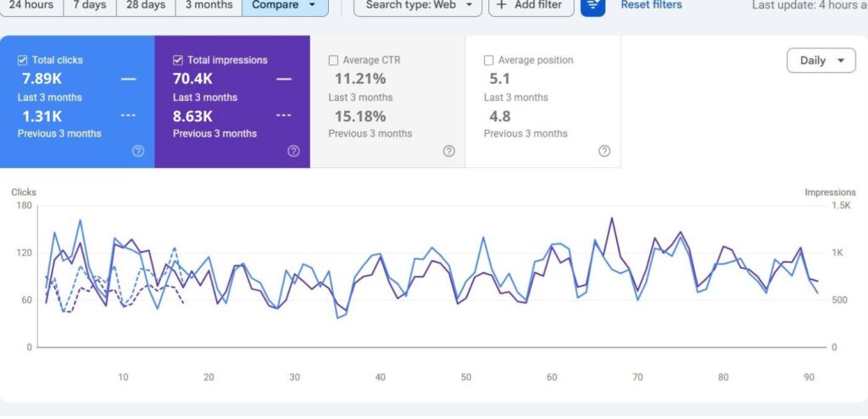The height and width of the screenshot is (419, 868).
Task: Click the Reset filters link
Action: point(651,5)
